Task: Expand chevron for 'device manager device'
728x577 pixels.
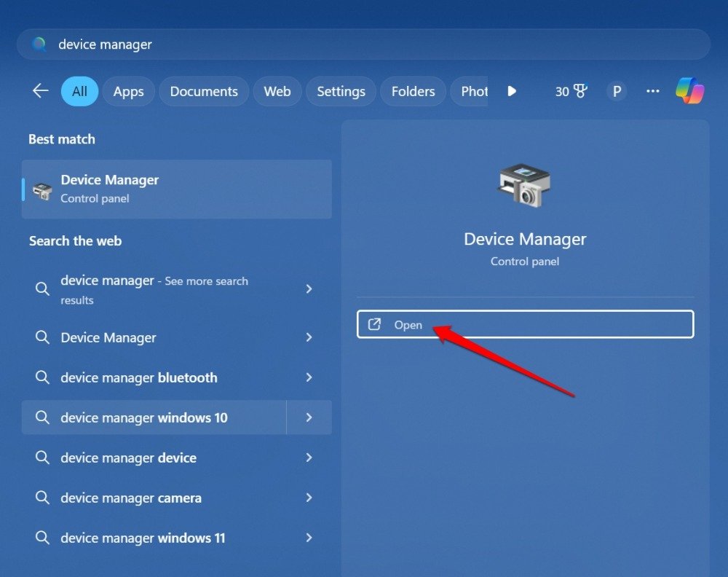Action: click(x=309, y=458)
